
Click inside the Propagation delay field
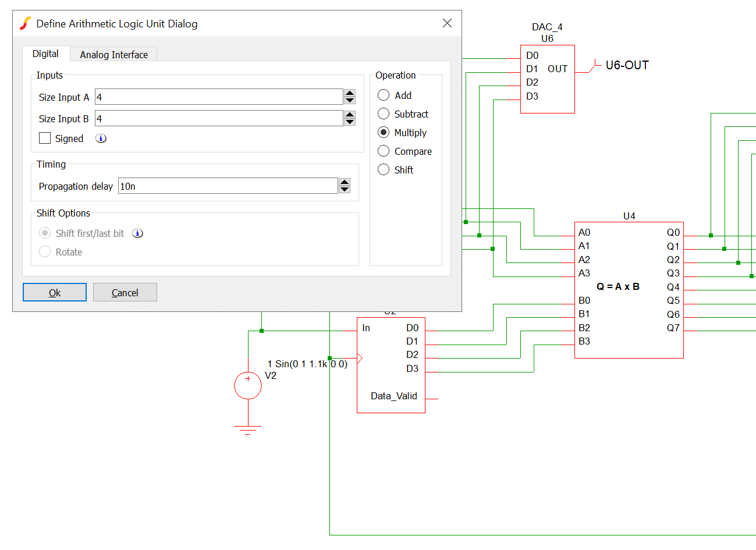pos(227,186)
